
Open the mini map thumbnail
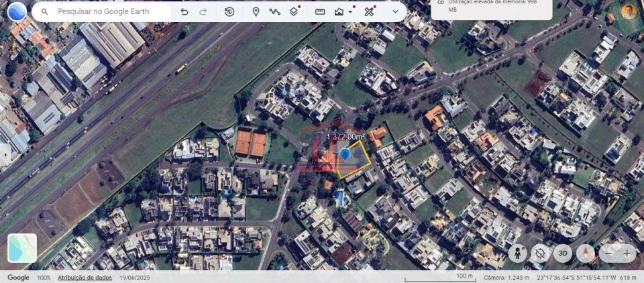[22, 248]
